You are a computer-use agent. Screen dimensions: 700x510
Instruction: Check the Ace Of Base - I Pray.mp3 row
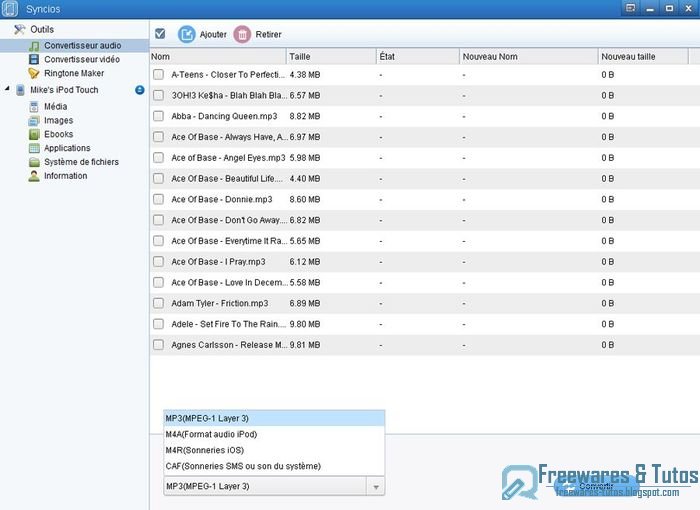click(x=158, y=262)
